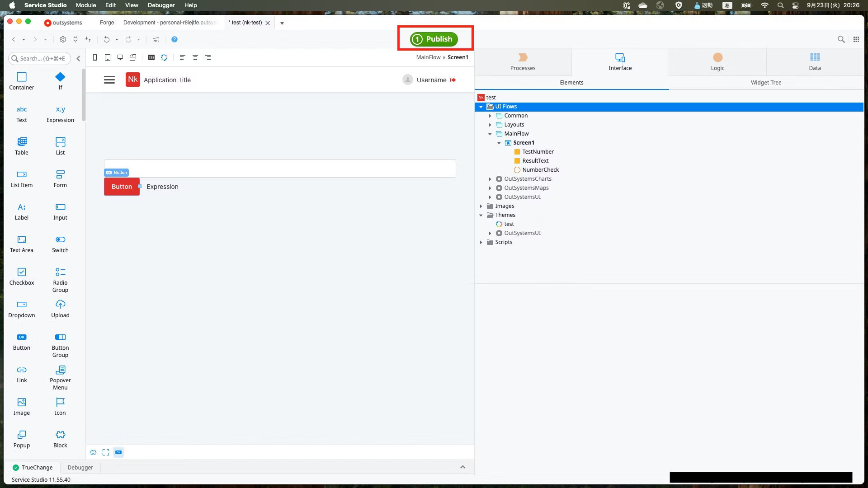
Task: Open the theme customizer color wheel icon
Action: coord(164,57)
